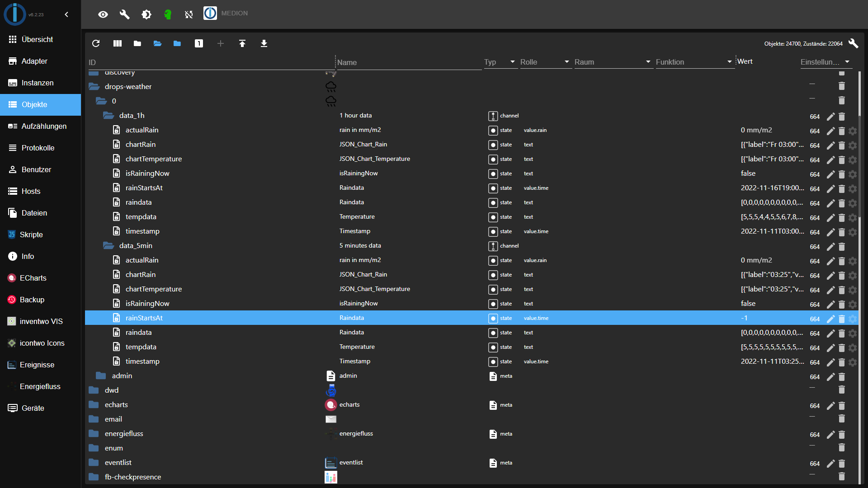Image resolution: width=868 pixels, height=488 pixels.
Task: Click the Wert column header
Action: [745, 61]
